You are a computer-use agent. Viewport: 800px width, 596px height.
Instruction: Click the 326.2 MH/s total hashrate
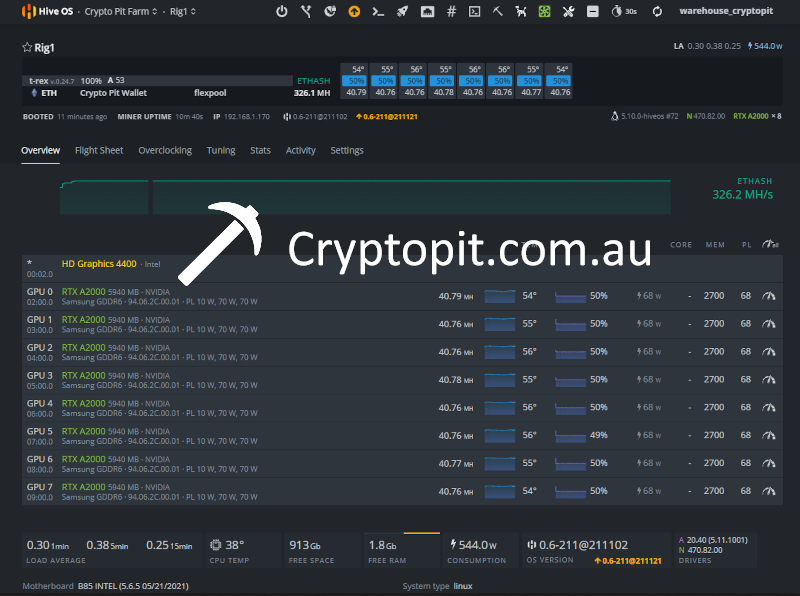[742, 195]
